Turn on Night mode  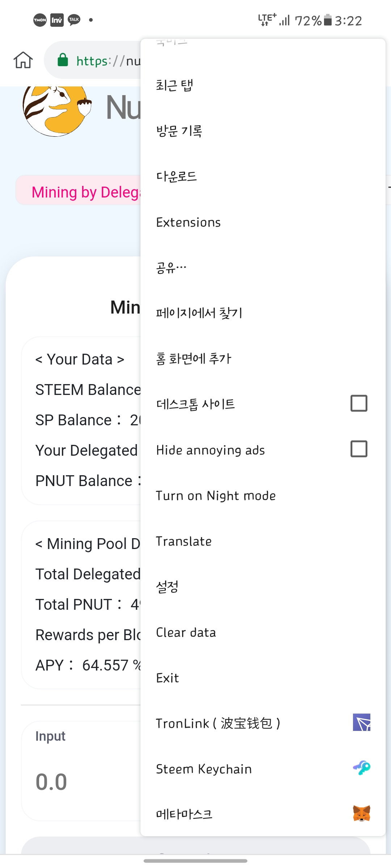click(216, 495)
